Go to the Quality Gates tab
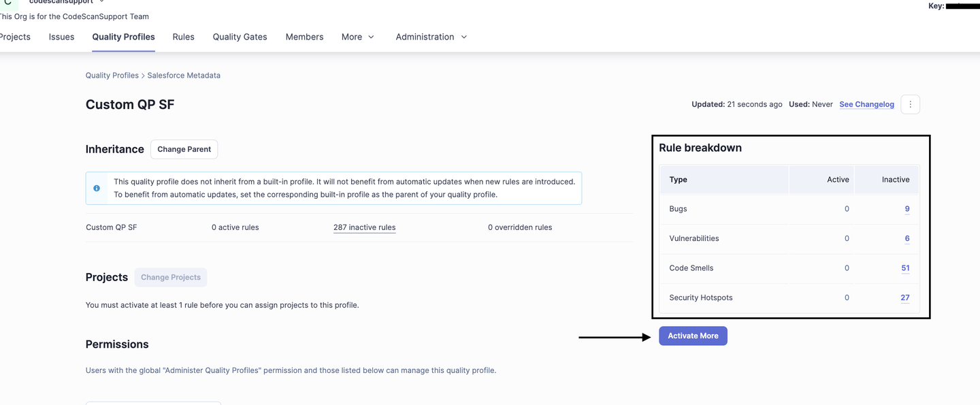This screenshot has height=405, width=980. pos(240,37)
